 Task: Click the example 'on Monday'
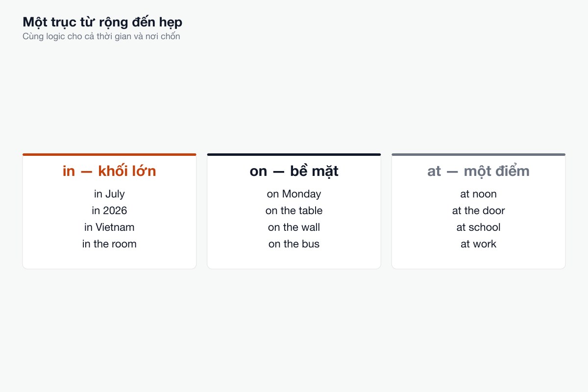(x=294, y=194)
